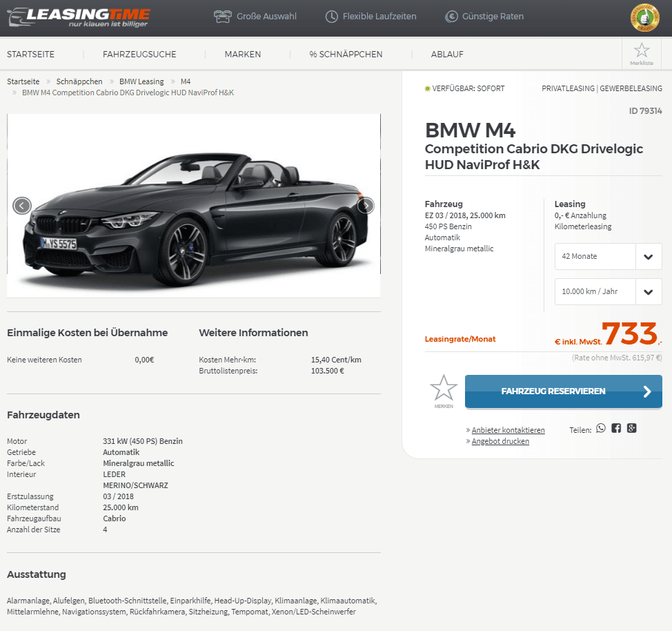Click the Angebot drucken link

(x=501, y=441)
